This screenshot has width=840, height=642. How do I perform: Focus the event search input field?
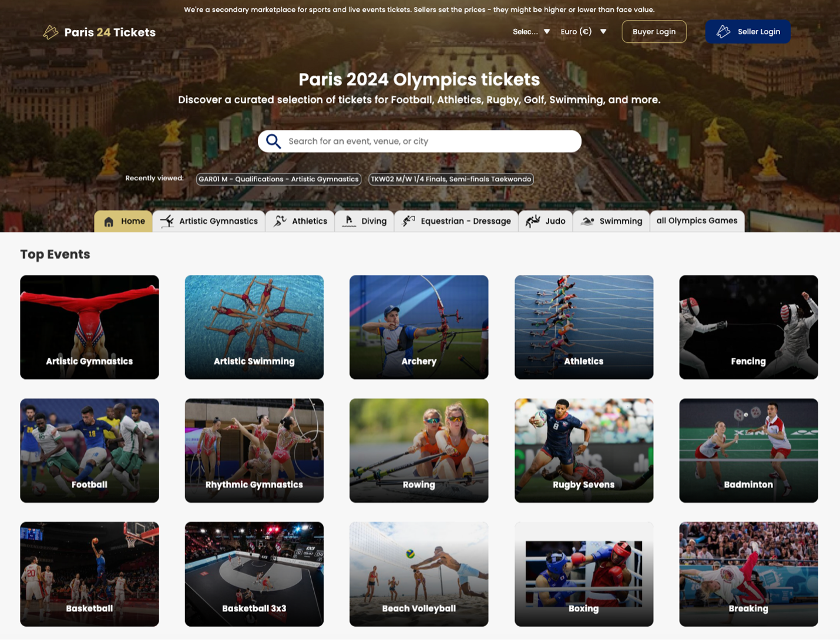pyautogui.click(x=419, y=141)
